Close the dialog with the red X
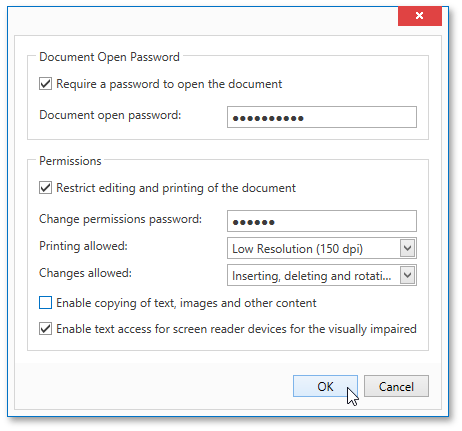 pyautogui.click(x=420, y=16)
